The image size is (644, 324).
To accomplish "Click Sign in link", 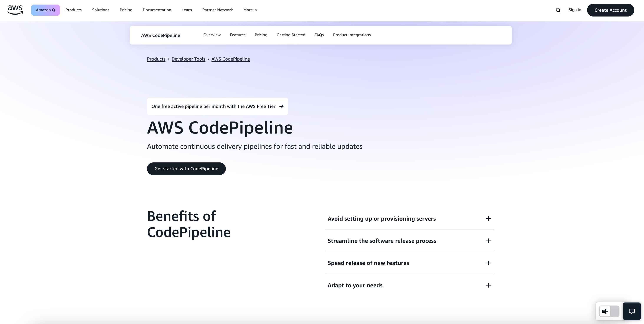I will pos(575,10).
